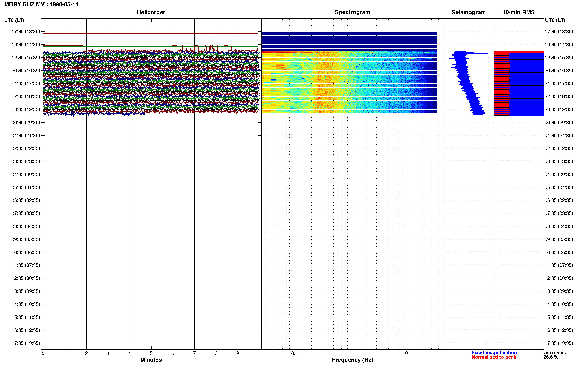
Task: Click left time label '23:35 (19:35)'
Action: click(26, 109)
